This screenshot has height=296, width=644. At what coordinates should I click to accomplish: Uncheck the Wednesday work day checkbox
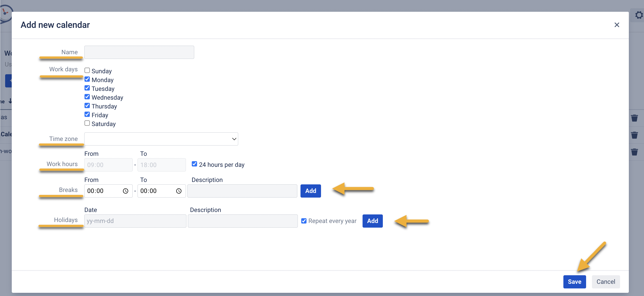point(87,97)
